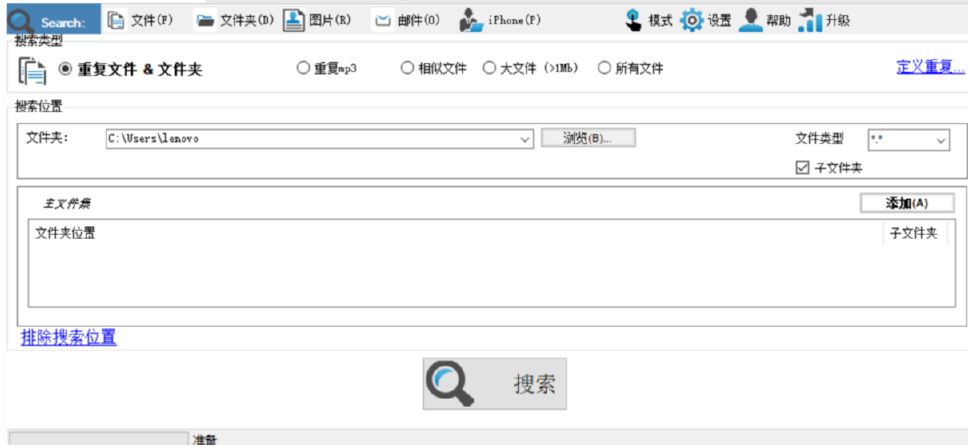Toggle the 子文件夹 checkbox

click(802, 168)
